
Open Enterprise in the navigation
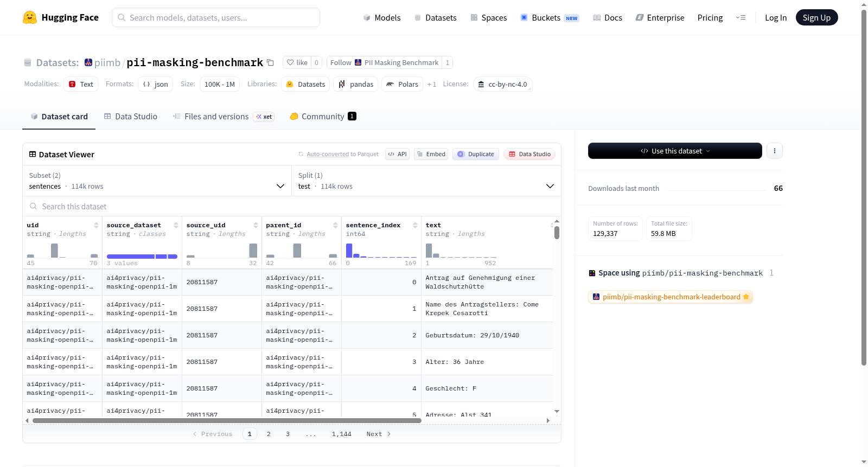(x=660, y=17)
